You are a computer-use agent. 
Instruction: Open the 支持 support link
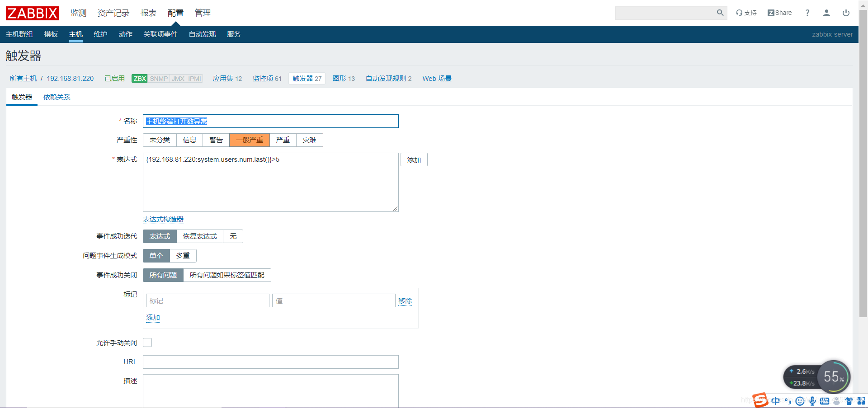coord(746,13)
